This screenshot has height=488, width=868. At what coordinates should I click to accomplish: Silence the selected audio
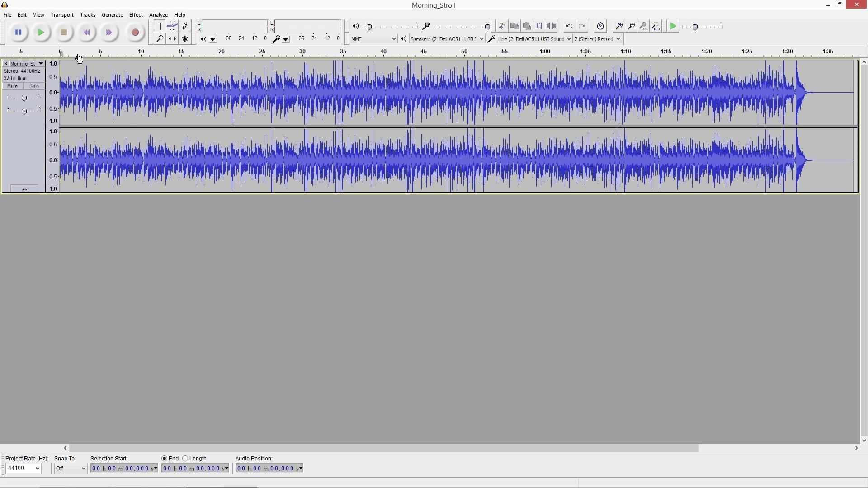(552, 26)
